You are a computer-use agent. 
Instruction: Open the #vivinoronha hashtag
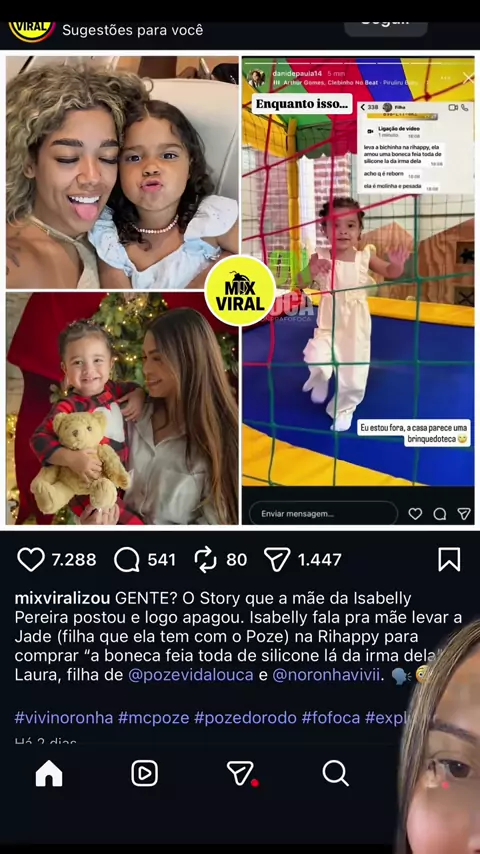coord(64,717)
